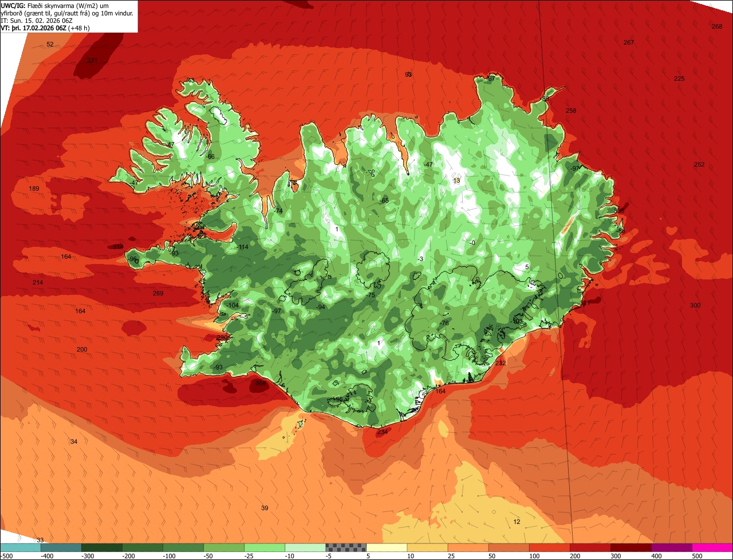Pick the dark maroon 300 to 400 legend swatch

630,547
